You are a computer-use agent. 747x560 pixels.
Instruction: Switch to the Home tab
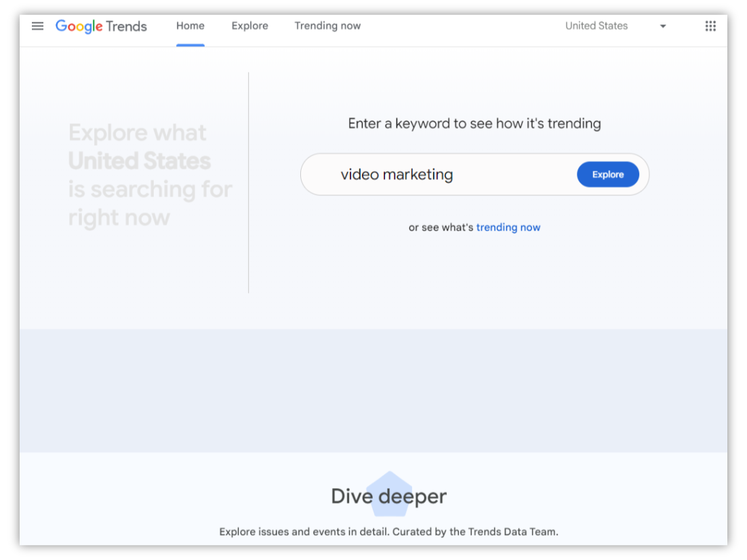[190, 26]
